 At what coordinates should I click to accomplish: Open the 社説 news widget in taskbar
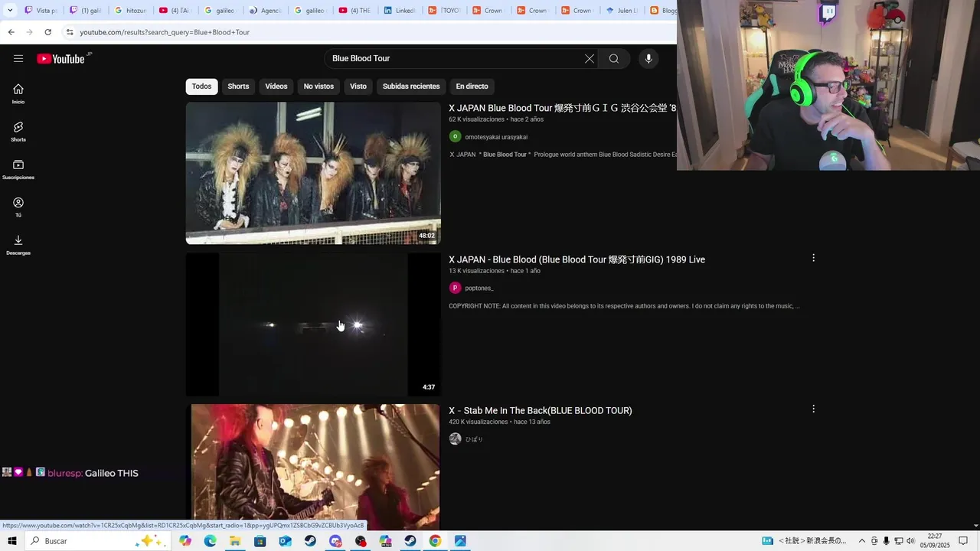804,541
